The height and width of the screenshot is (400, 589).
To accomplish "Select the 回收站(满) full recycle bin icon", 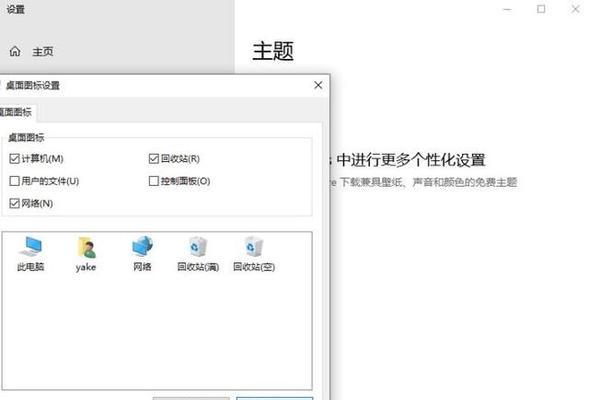I will pos(198,253).
